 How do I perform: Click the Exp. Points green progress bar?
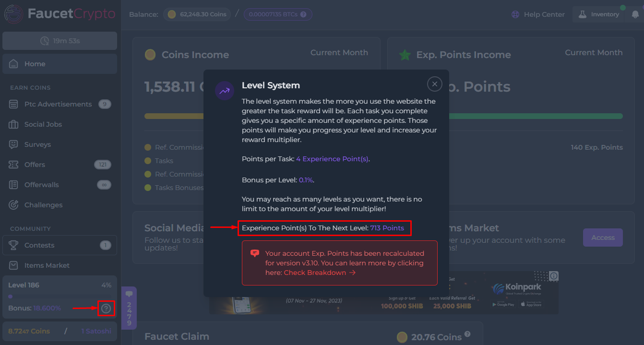point(536,116)
